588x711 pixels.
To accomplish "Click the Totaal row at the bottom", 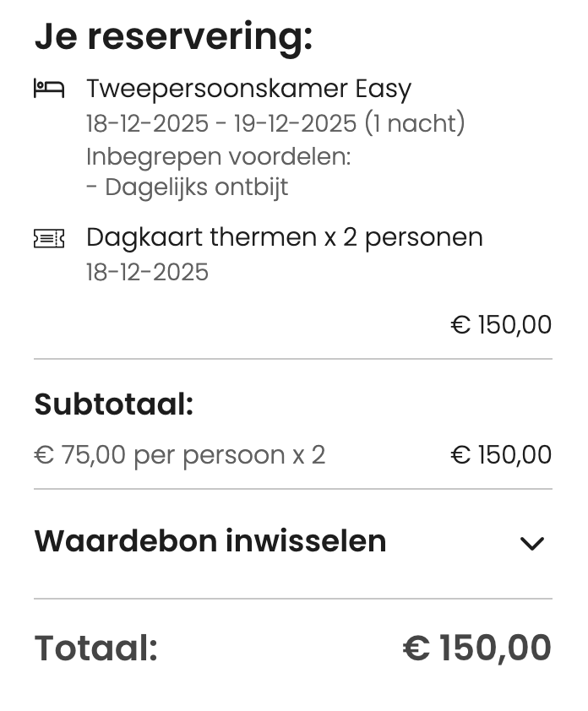I will pos(95,647).
